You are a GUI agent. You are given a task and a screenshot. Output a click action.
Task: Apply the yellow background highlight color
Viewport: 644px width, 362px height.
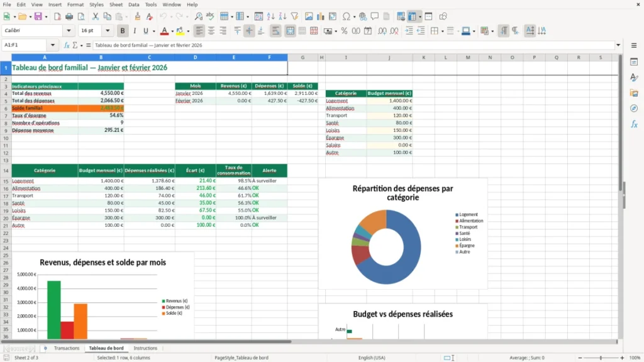click(180, 31)
